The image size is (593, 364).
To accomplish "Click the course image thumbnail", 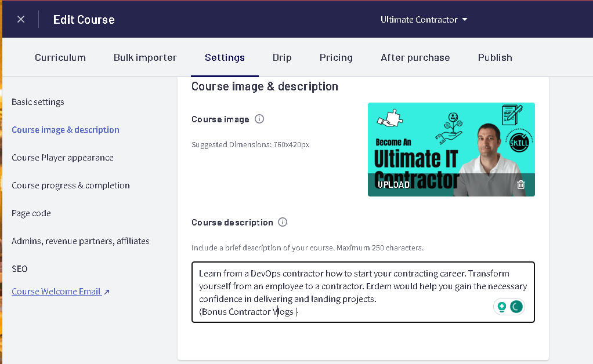I will click(451, 150).
